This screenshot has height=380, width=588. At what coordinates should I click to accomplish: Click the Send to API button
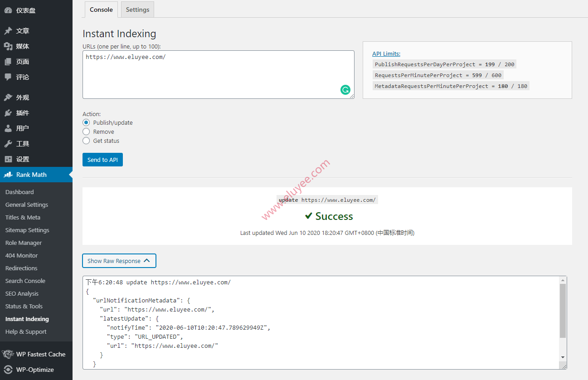point(102,160)
